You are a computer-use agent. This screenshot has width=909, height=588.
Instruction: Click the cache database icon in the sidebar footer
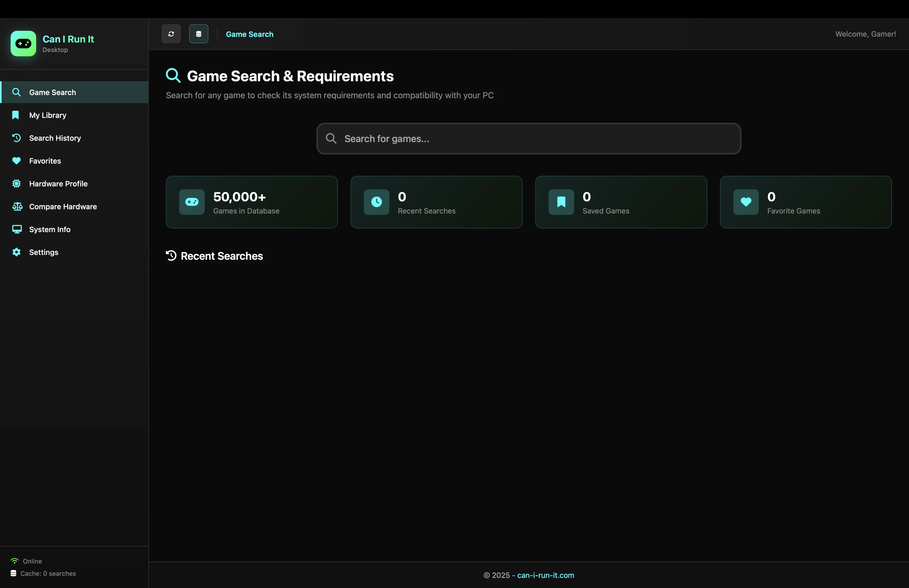pos(13,573)
